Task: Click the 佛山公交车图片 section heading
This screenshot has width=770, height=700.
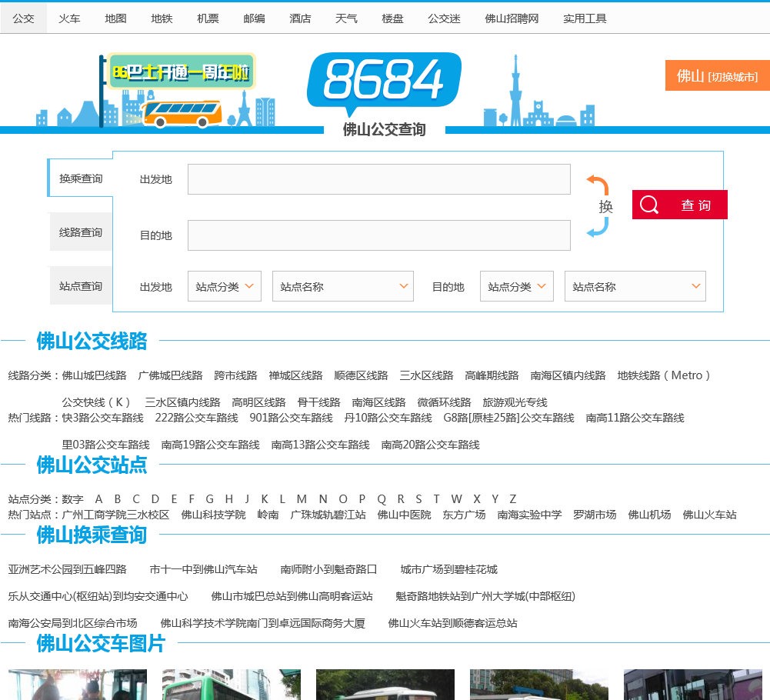Action: click(x=102, y=644)
